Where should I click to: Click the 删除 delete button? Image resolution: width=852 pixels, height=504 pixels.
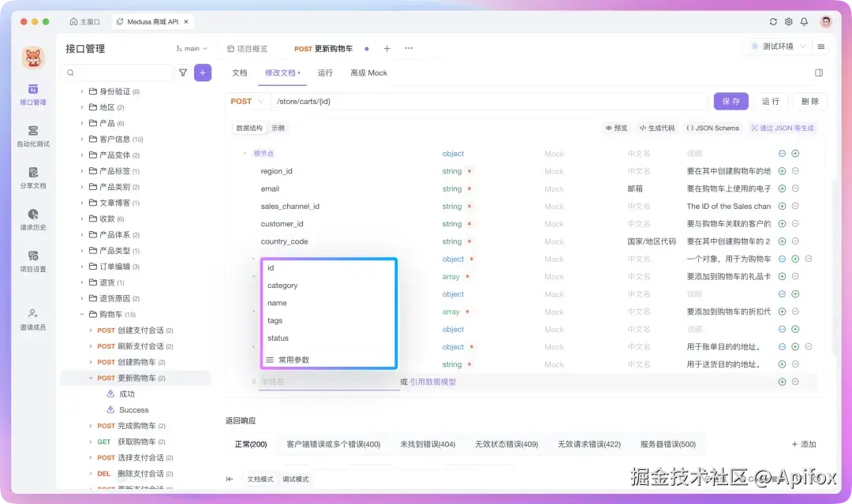[810, 101]
